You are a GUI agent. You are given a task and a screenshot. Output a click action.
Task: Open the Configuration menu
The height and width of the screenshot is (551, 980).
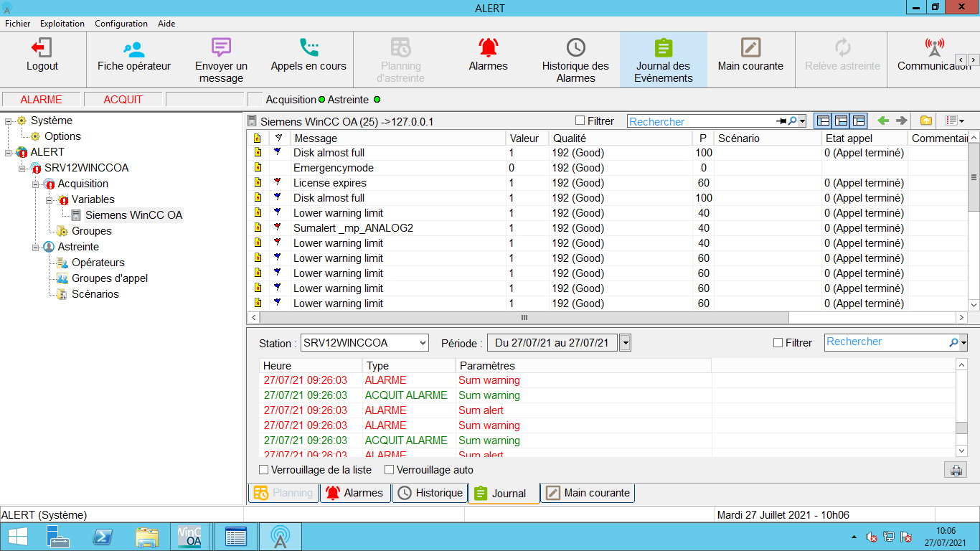point(121,24)
